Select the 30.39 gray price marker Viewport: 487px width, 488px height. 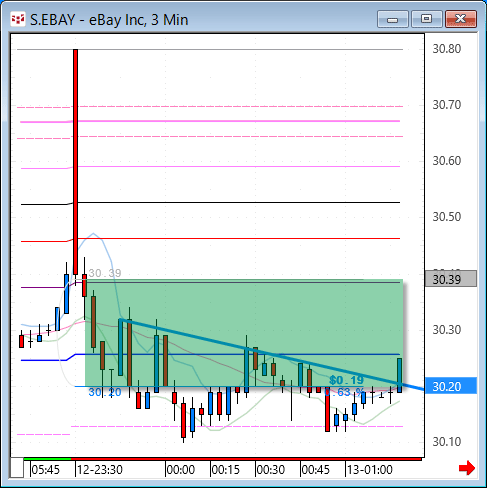451,279
